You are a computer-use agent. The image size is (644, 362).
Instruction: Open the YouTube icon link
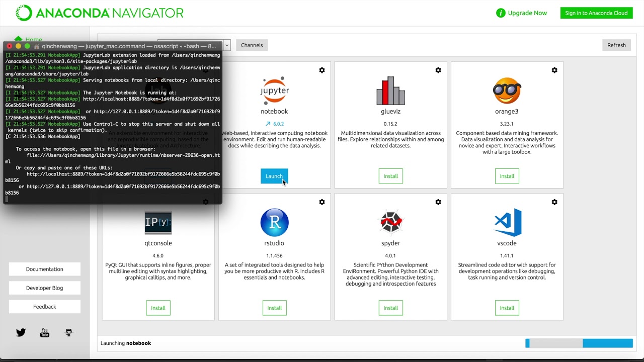(45, 332)
